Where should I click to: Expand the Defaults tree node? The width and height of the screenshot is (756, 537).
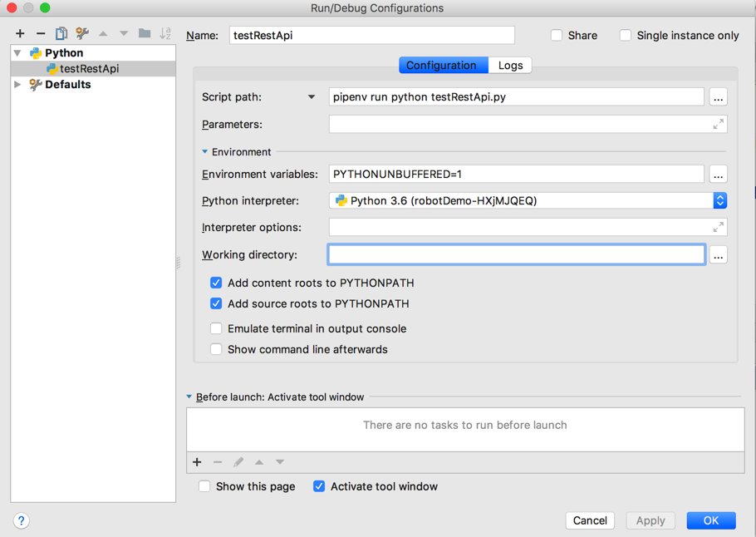17,85
